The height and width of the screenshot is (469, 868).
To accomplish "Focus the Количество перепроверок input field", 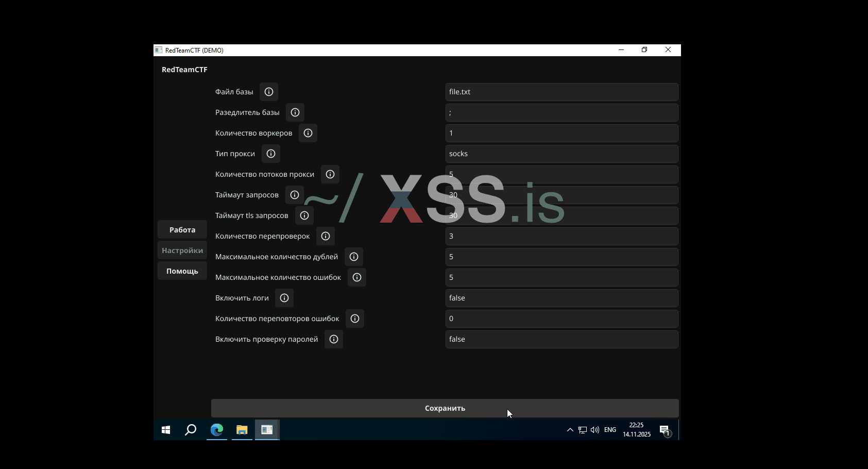I will pyautogui.click(x=561, y=236).
